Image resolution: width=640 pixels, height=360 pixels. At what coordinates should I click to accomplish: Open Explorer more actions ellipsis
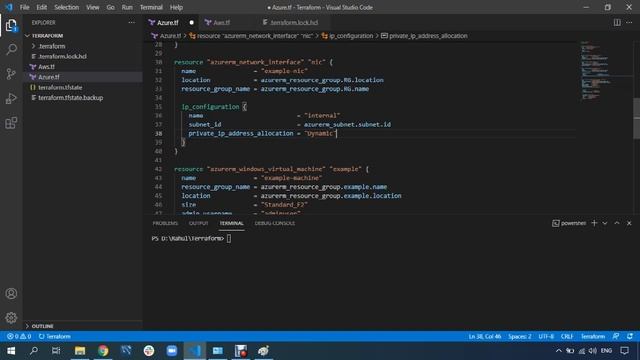tap(131, 22)
